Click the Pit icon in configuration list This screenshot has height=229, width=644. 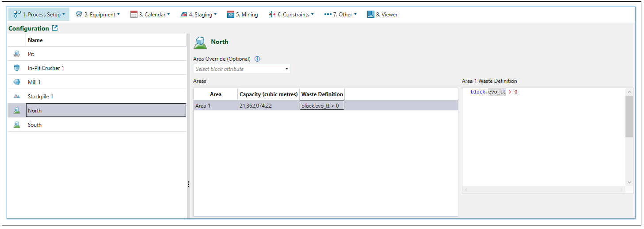(x=17, y=54)
